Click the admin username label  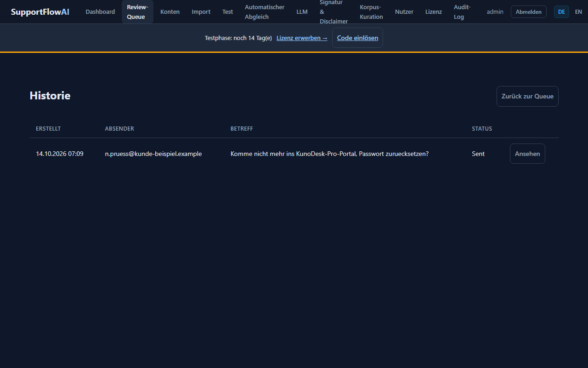tap(495, 12)
